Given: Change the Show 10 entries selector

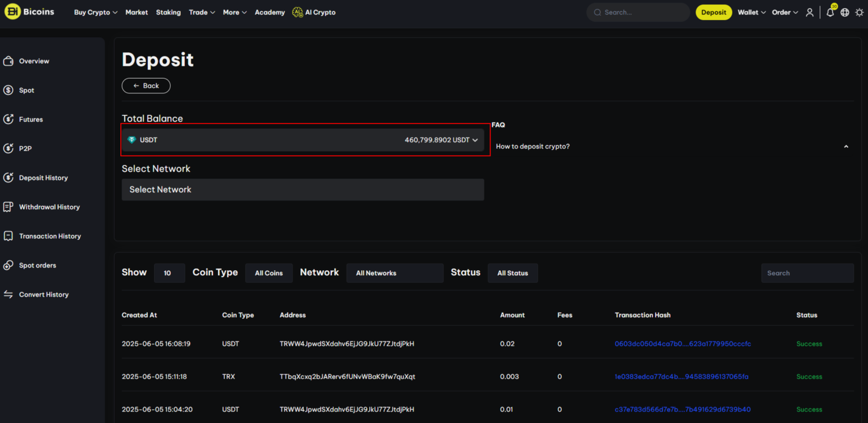Looking at the screenshot, I should (169, 273).
